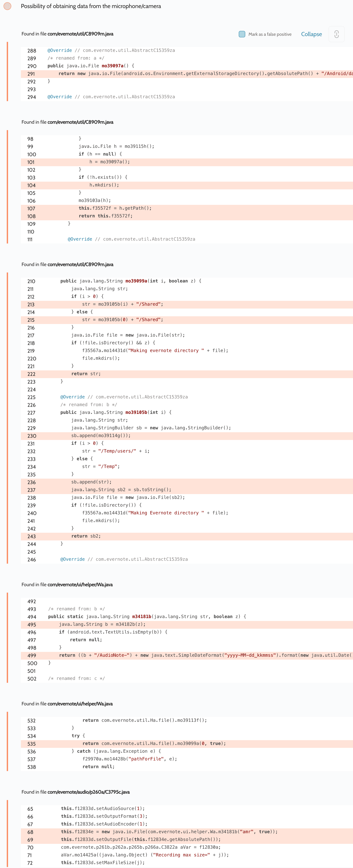This screenshot has height=868, width=353.
Task: Click line 65 with setAudioSource(1)
Action: pos(103,808)
